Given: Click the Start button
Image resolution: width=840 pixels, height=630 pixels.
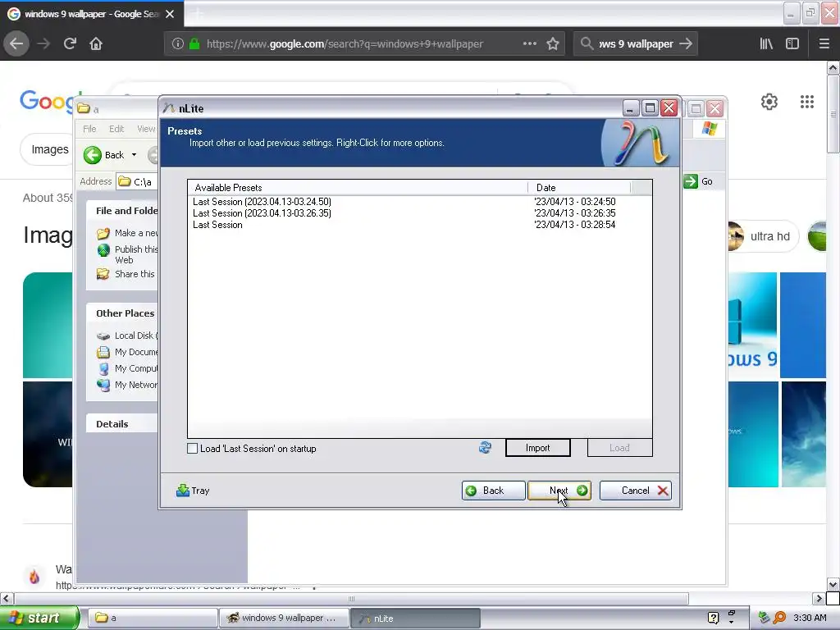Looking at the screenshot, I should click(x=39, y=618).
